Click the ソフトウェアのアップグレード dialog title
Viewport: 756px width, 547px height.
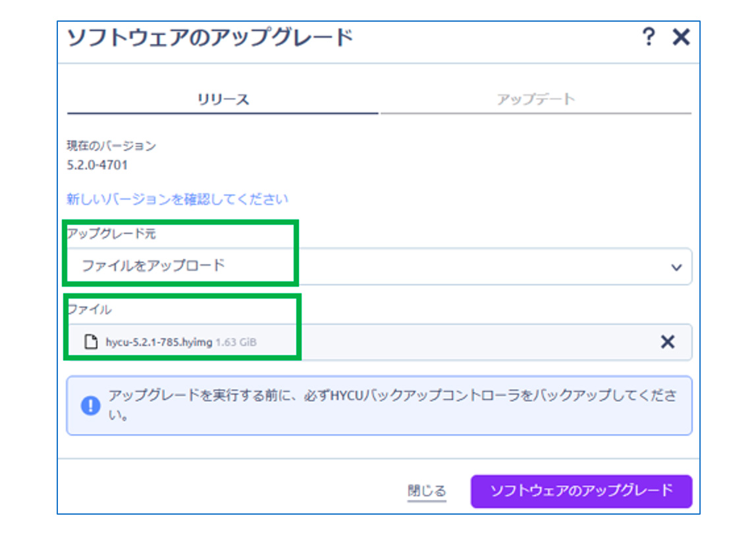click(210, 38)
